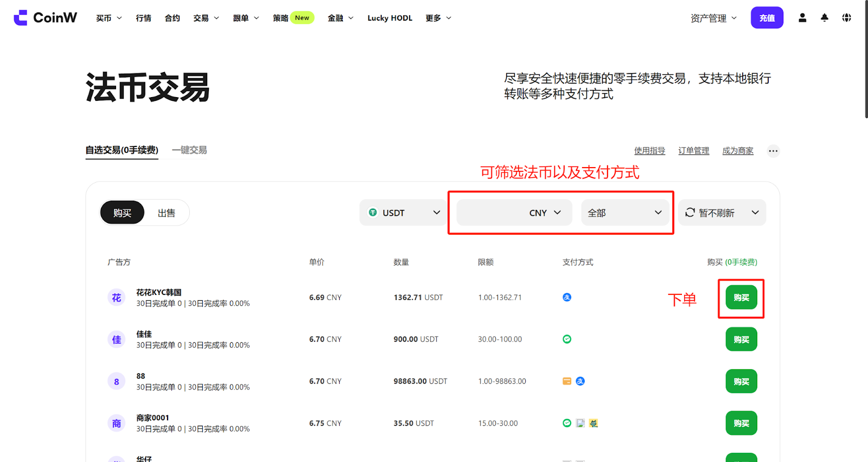868x462 pixels.
Task: Open the USDT coin dropdown
Action: (403, 213)
